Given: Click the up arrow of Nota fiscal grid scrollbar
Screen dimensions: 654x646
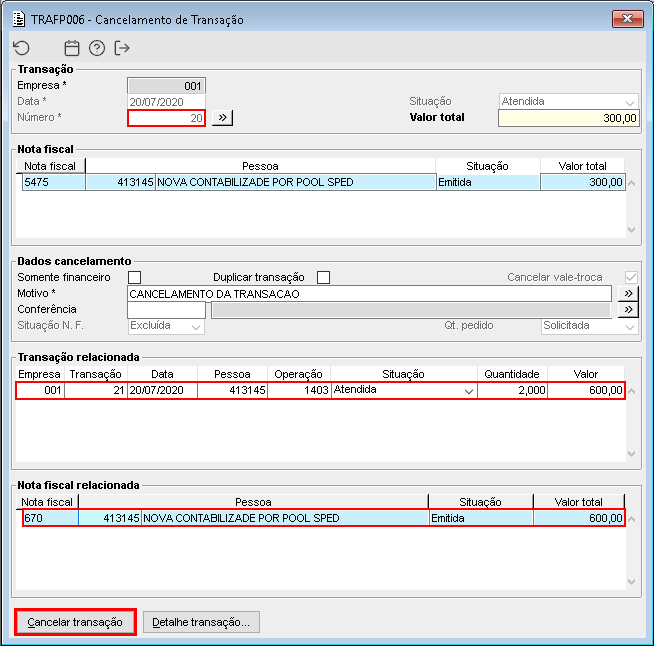Looking at the screenshot, I should point(631,183).
